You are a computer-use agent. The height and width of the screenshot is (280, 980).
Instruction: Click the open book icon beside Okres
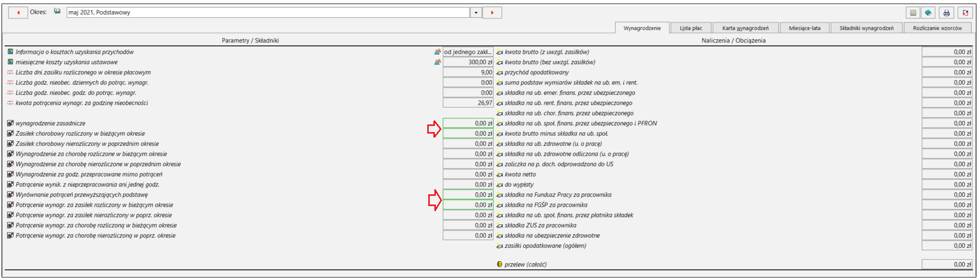pos(57,11)
